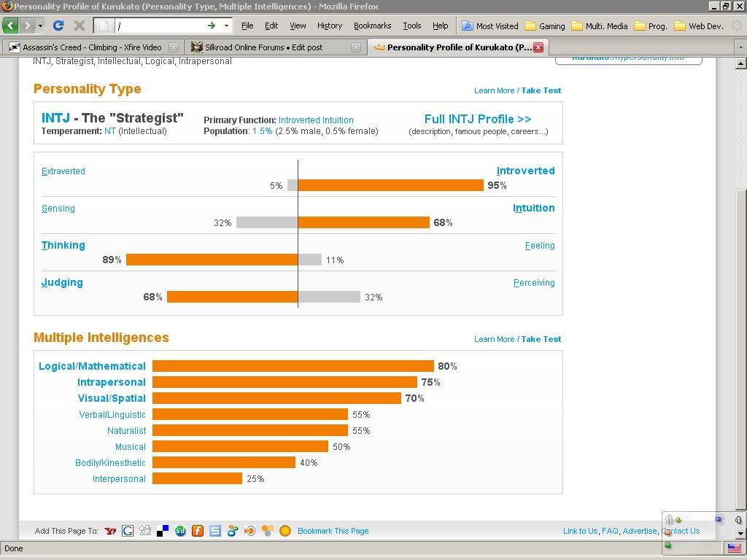747x560 pixels.
Task: Click the Introverted Intuition link
Action: click(x=316, y=120)
